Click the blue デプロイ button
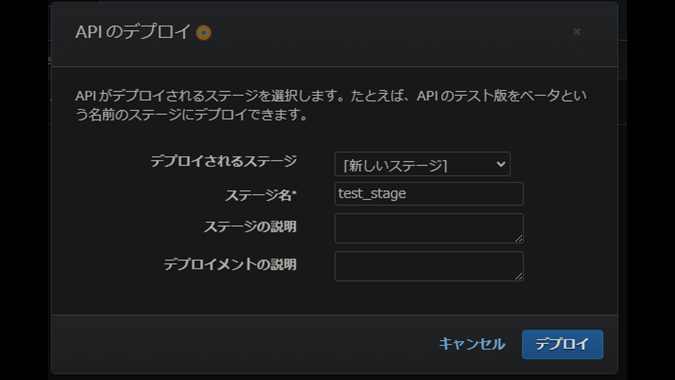This screenshot has width=675, height=380. point(562,344)
